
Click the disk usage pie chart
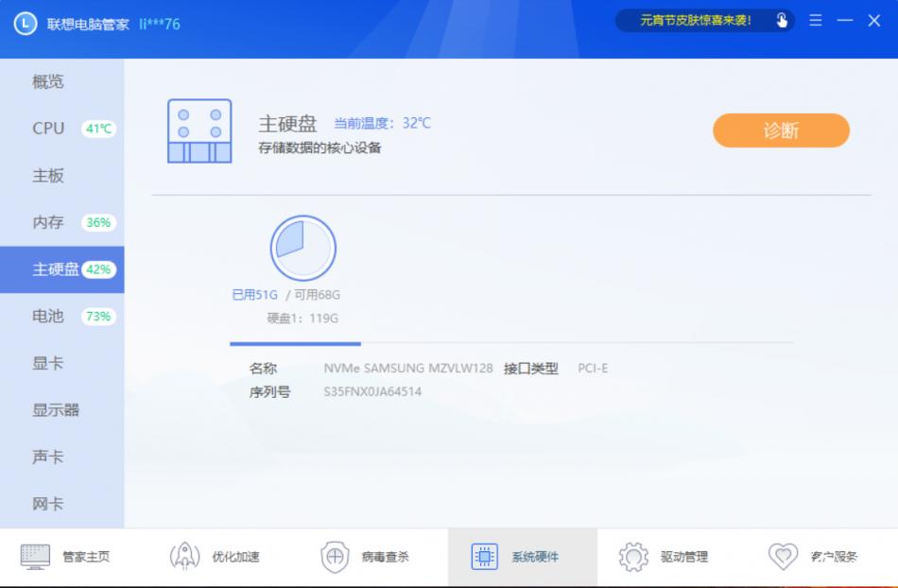tap(304, 246)
